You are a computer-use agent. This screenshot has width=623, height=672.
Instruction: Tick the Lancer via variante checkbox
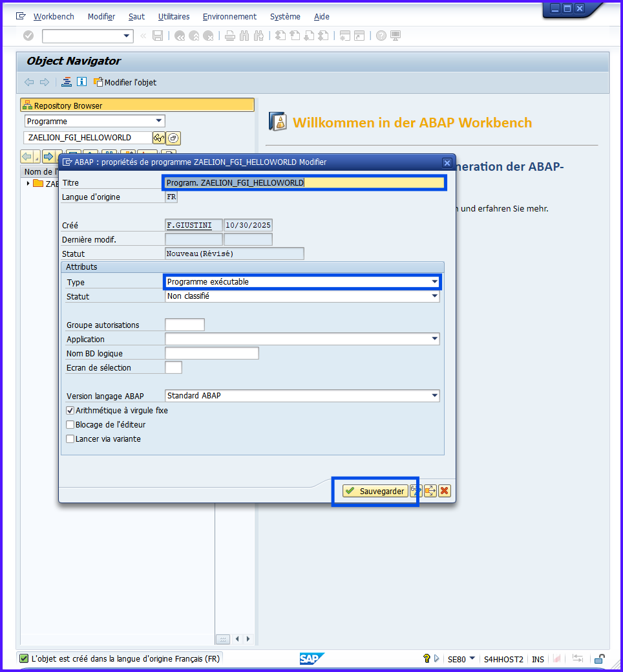70,439
